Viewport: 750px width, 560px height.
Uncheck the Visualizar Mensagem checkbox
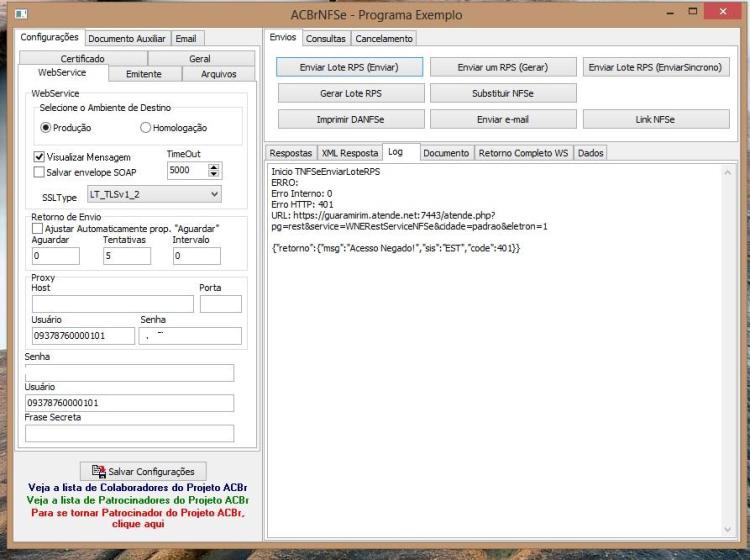(x=39, y=157)
